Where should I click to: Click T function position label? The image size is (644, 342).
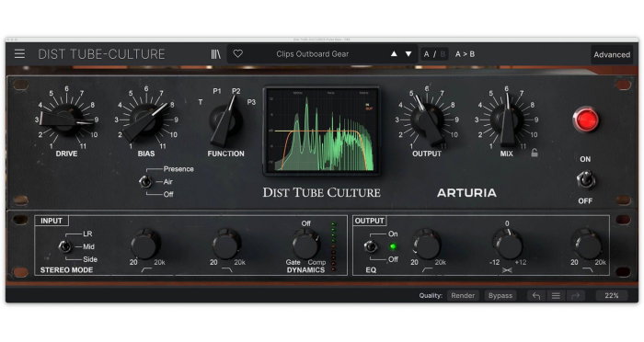coord(201,102)
